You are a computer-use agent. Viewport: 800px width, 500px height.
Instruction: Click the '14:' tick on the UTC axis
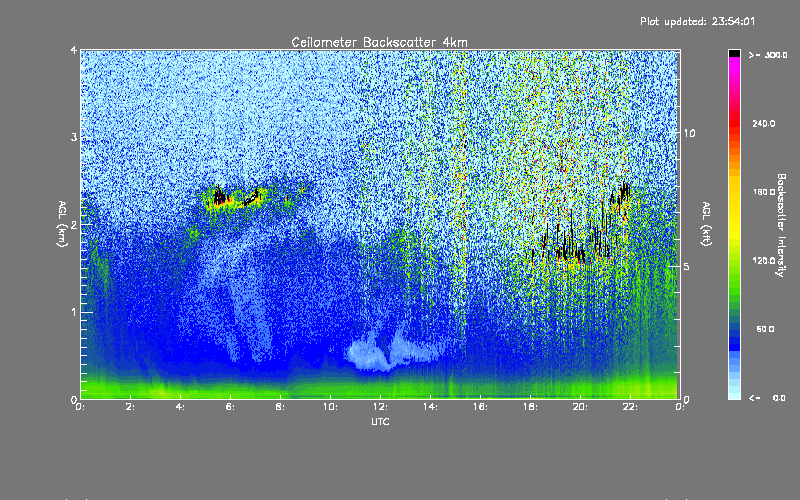pyautogui.click(x=430, y=407)
